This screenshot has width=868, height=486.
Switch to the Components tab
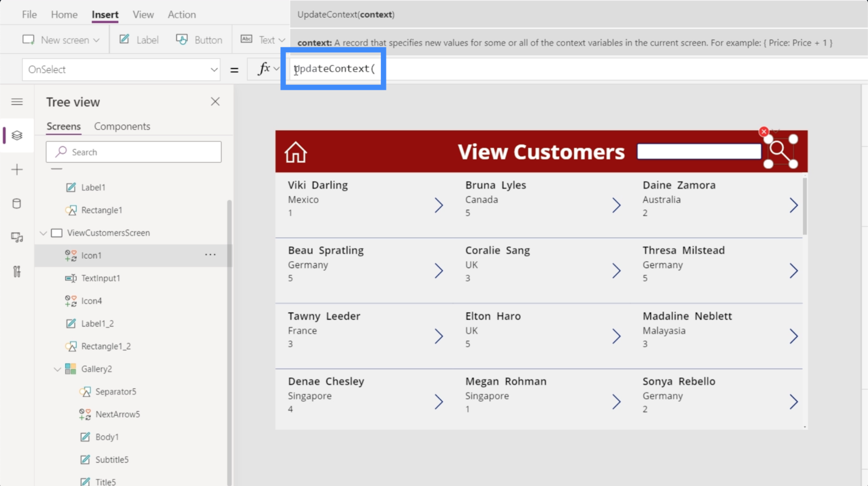tap(122, 127)
